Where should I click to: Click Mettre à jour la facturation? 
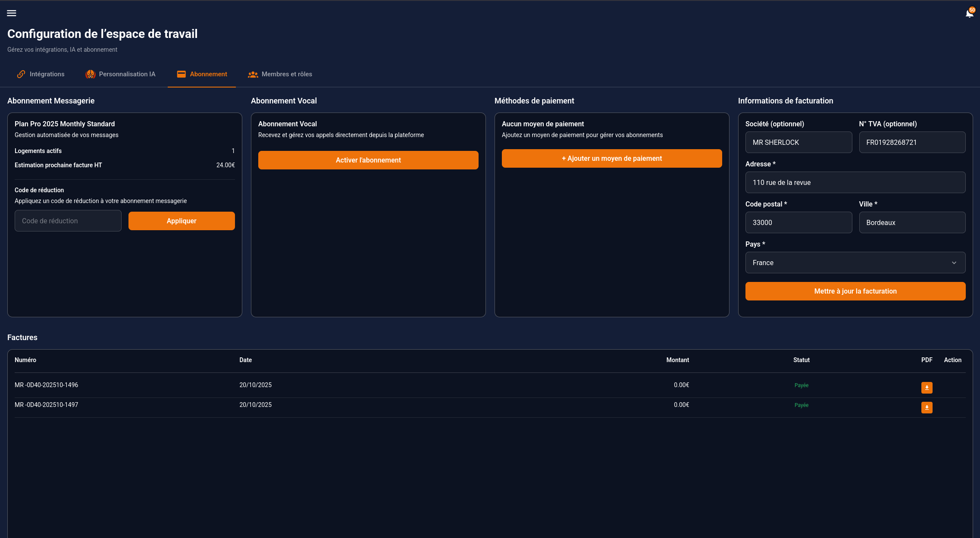click(855, 291)
